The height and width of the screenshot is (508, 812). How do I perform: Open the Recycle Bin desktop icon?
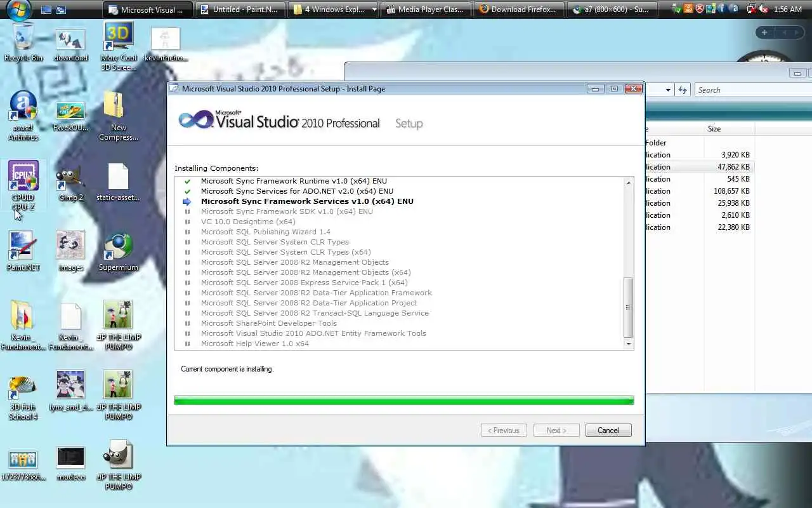click(x=23, y=43)
